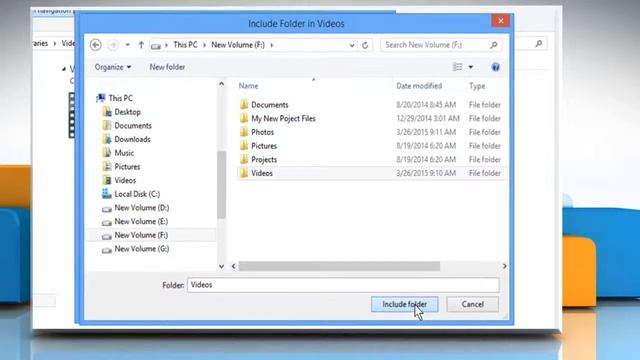Click the drive icon in address bar

[156, 46]
